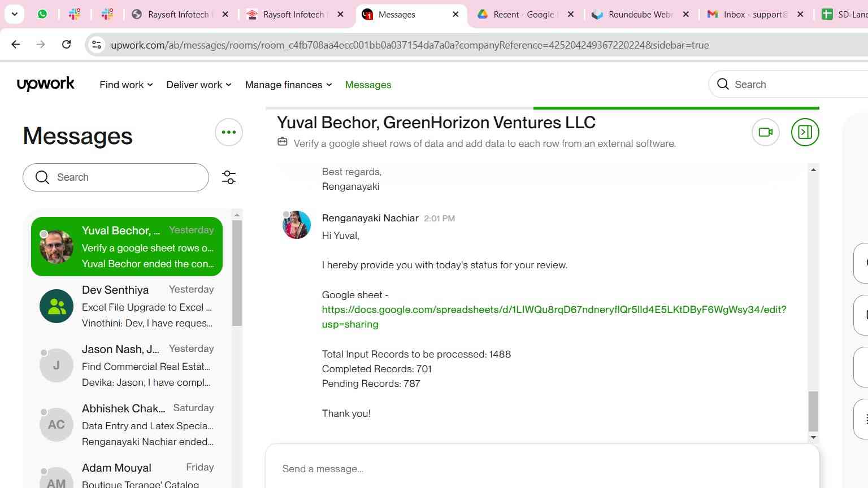Switch to the WhatsApp pinned tab

pyautogui.click(x=42, y=14)
